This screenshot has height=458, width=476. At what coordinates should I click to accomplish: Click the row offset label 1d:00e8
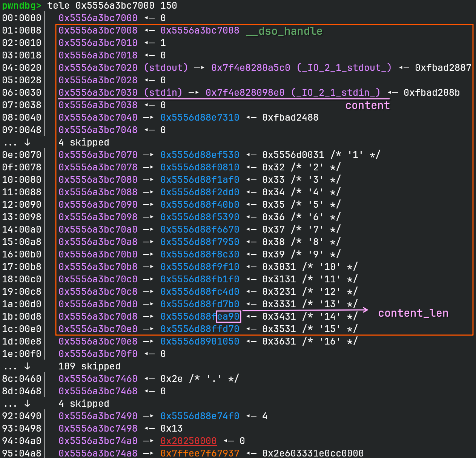click(21, 342)
